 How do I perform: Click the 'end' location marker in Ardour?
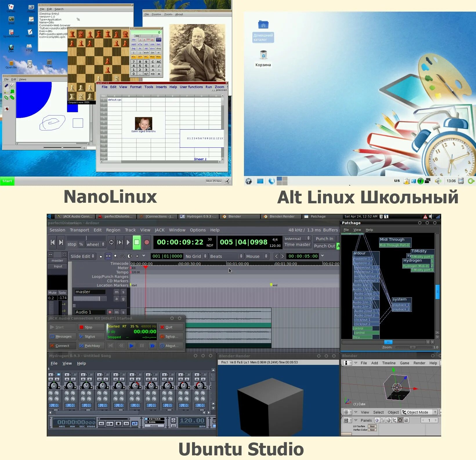click(x=273, y=285)
